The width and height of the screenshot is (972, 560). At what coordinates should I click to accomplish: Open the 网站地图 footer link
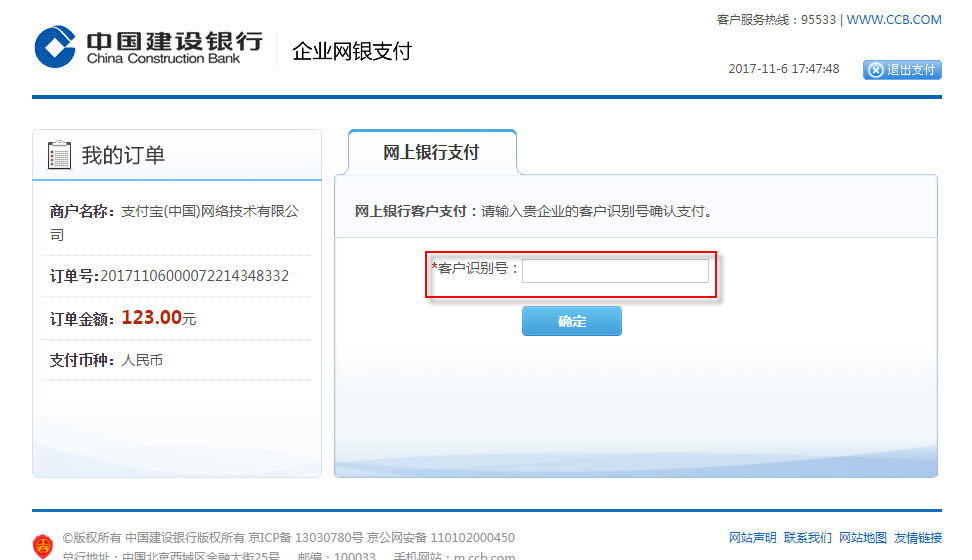863,538
